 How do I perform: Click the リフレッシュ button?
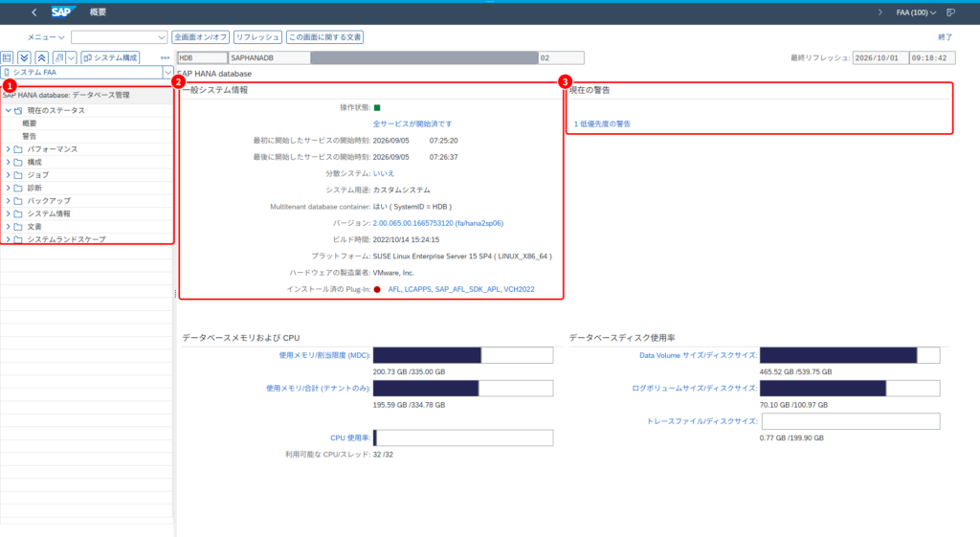coord(257,37)
